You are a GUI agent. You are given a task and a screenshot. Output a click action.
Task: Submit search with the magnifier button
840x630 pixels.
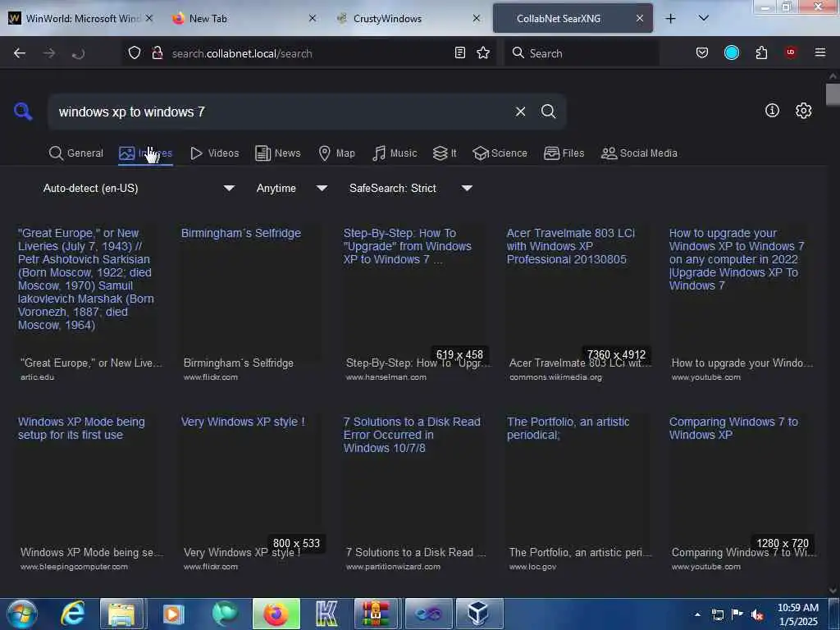548,112
